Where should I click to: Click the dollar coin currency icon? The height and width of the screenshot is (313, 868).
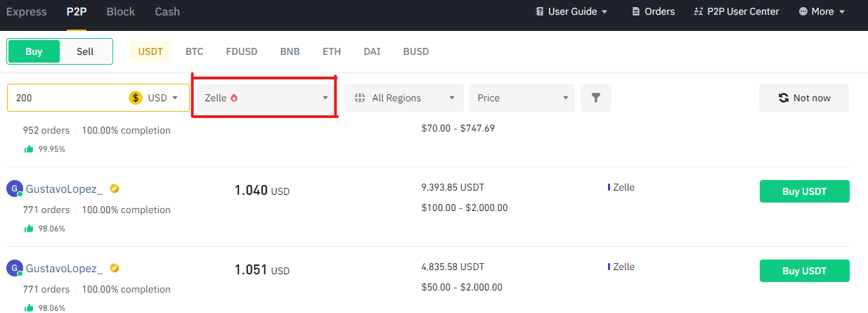tap(136, 98)
